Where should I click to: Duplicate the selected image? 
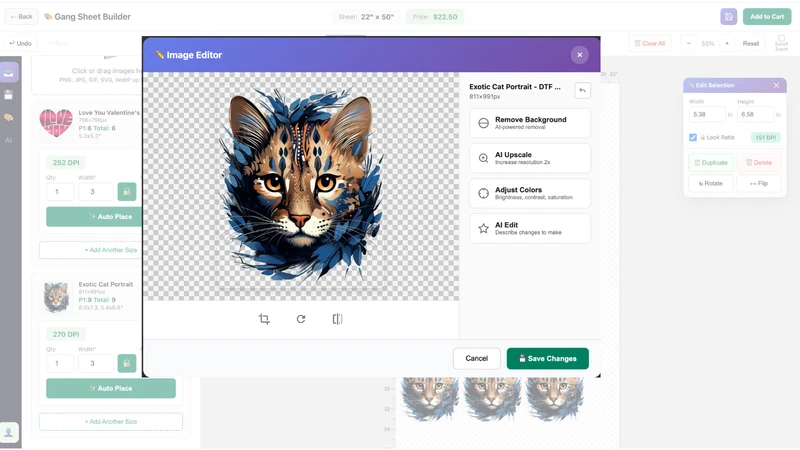711,163
